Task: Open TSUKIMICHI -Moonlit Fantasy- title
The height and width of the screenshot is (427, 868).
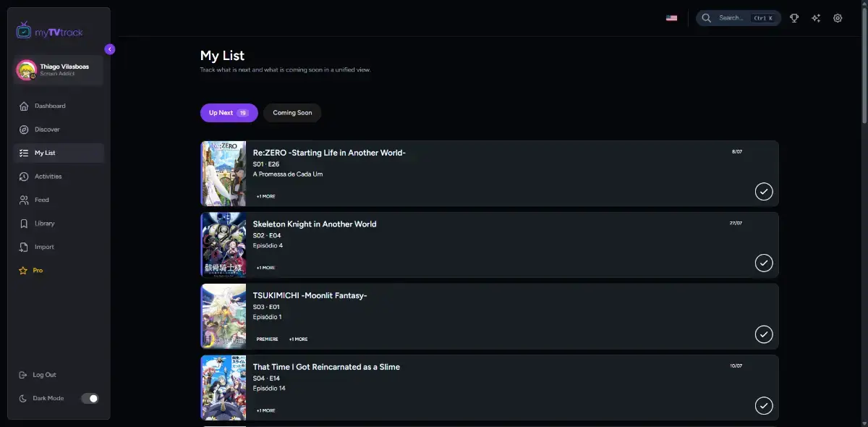Action: coord(310,295)
